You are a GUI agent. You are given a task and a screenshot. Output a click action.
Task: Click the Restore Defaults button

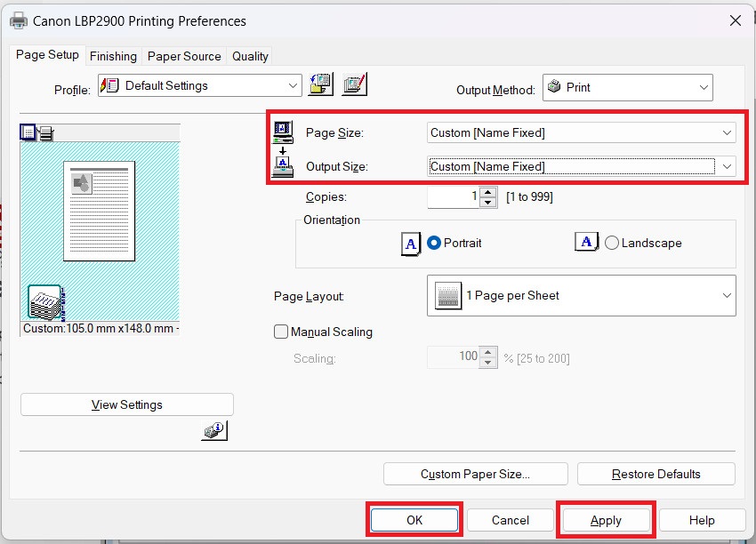(x=655, y=474)
